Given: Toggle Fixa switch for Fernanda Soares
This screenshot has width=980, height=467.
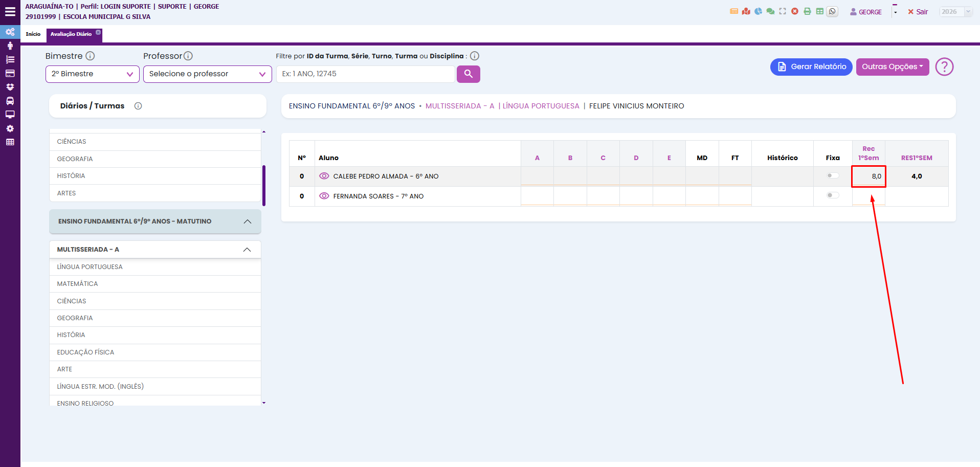Looking at the screenshot, I should click(832, 195).
